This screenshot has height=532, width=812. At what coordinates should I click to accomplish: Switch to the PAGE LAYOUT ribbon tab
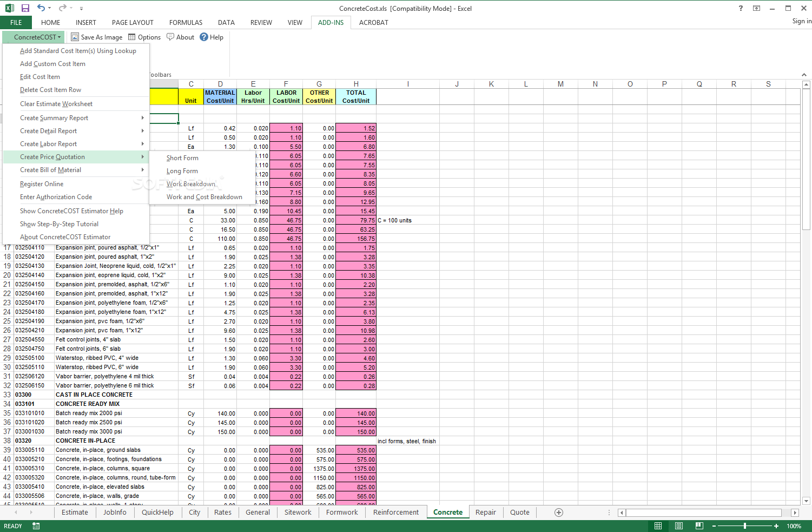133,23
